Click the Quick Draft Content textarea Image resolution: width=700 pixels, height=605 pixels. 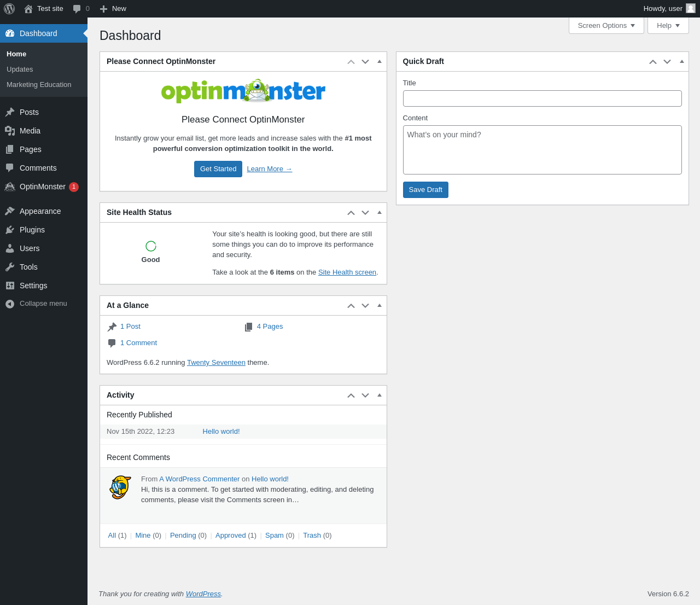[x=542, y=150]
